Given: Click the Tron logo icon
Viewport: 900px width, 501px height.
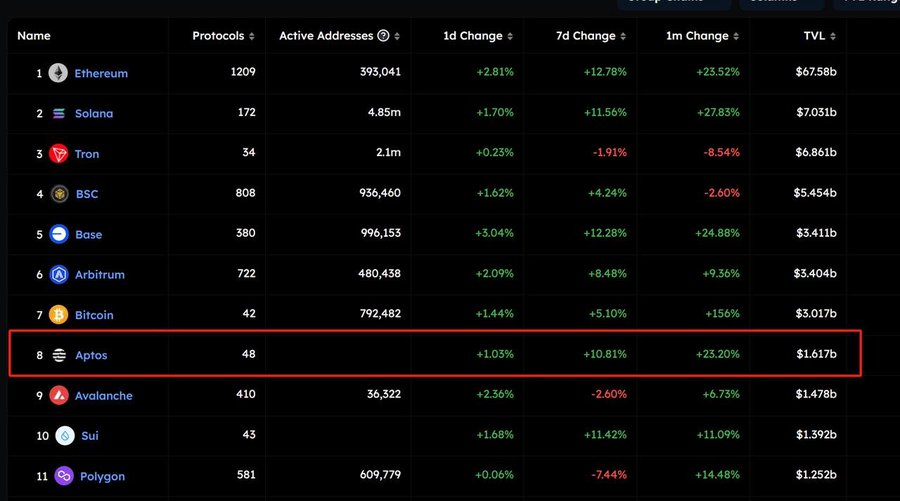Looking at the screenshot, I should click(59, 154).
